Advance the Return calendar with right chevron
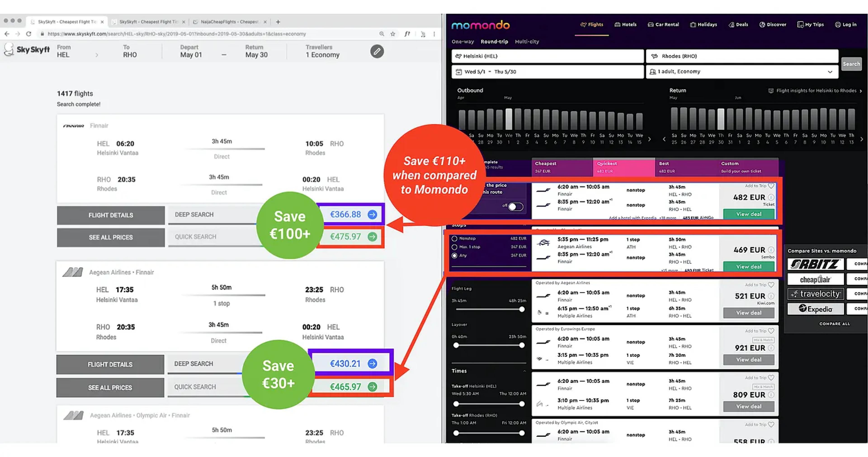 [x=862, y=139]
